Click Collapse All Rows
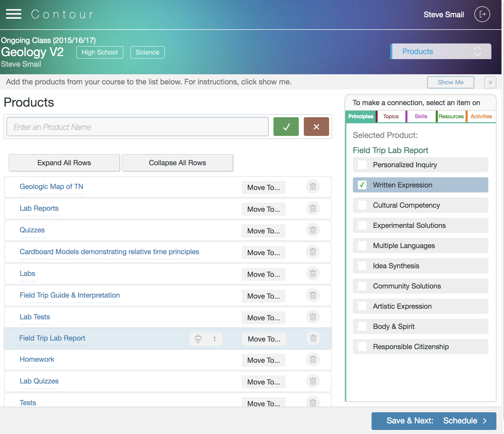The height and width of the screenshot is (434, 504). click(177, 163)
